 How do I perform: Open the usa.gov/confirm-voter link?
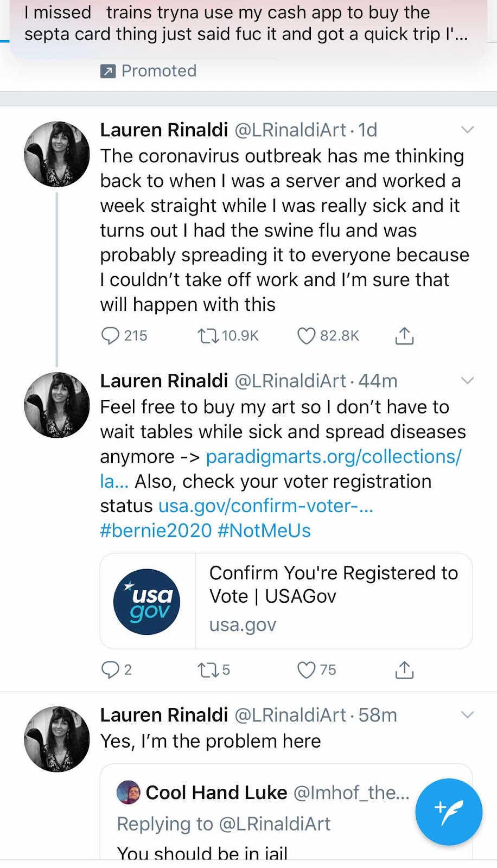266,506
